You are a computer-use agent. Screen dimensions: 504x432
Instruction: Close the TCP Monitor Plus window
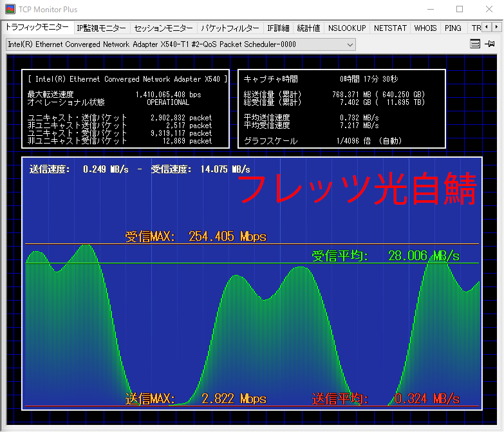(x=489, y=10)
